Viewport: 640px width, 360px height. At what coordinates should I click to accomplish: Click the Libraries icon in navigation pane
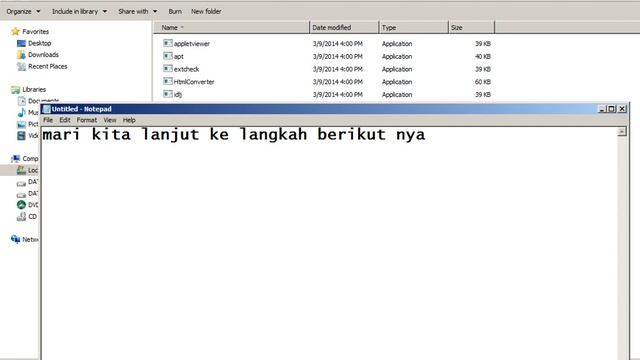pyautogui.click(x=16, y=89)
